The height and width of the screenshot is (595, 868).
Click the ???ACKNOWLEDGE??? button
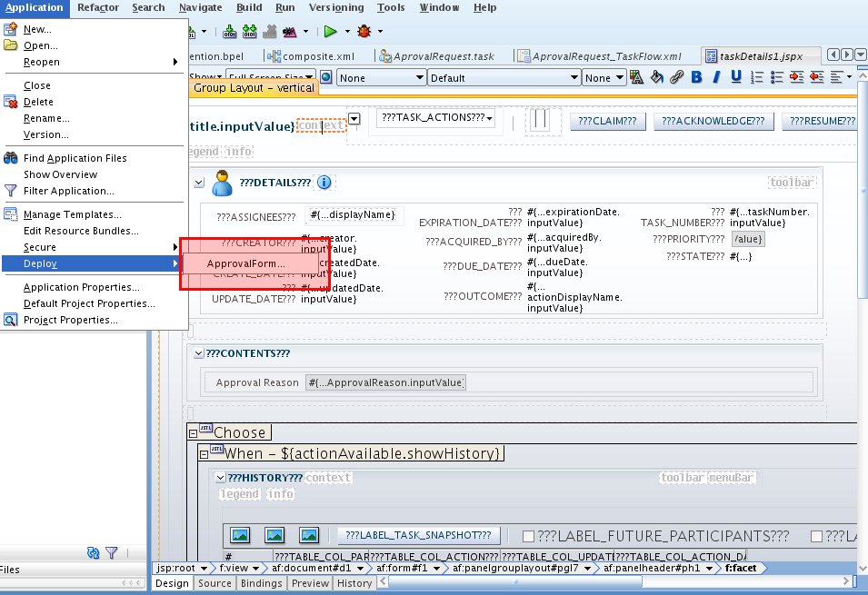click(713, 121)
